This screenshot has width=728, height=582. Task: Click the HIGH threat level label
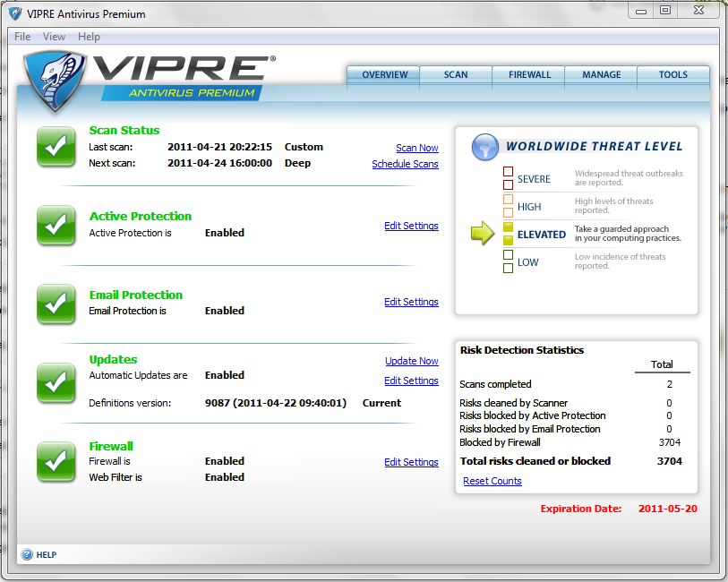(529, 207)
